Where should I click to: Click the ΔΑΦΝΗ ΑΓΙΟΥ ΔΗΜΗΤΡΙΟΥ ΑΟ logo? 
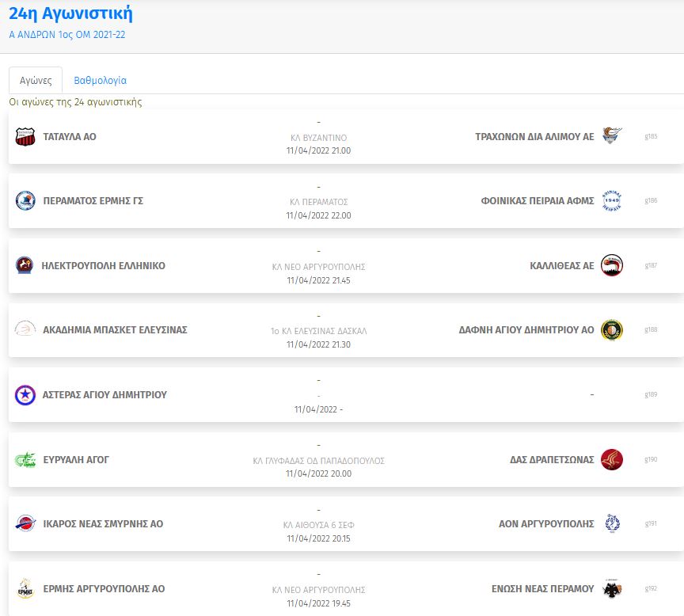click(x=611, y=330)
